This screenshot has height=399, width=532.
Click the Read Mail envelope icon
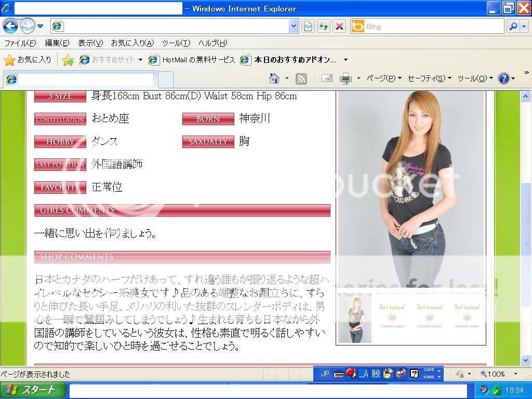[x=327, y=78]
